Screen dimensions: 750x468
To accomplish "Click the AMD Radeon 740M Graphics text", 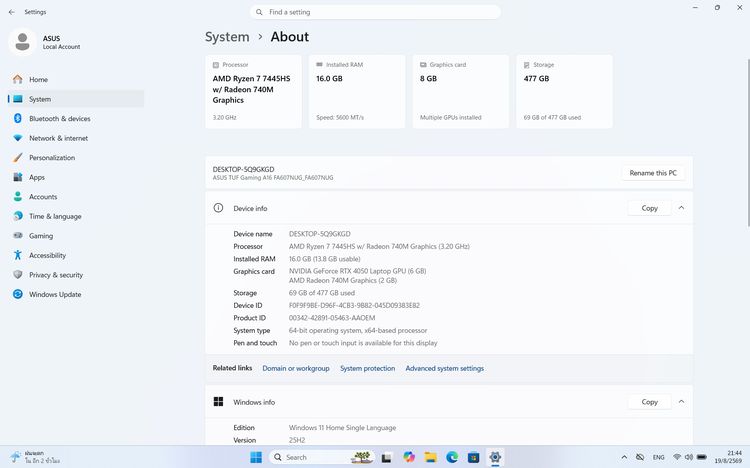I will click(342, 280).
